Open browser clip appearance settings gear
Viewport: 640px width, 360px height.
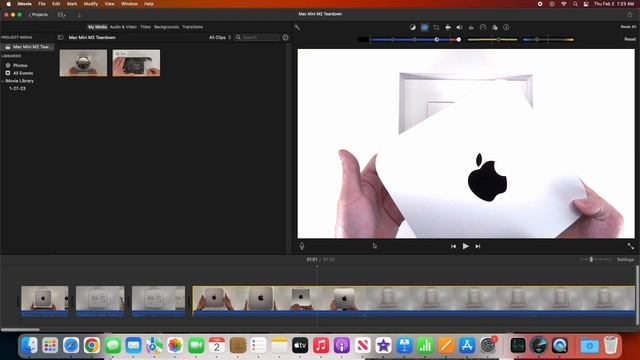[x=285, y=38]
